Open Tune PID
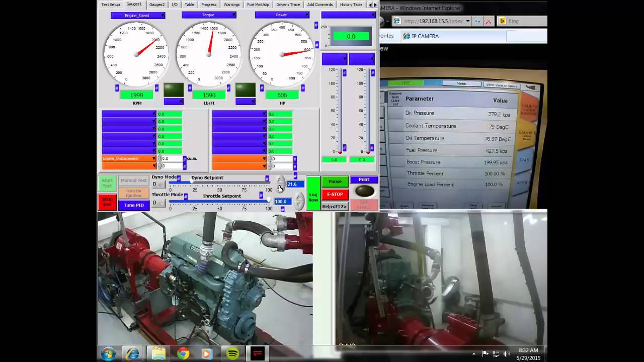This screenshot has height=362, width=644. point(133,205)
